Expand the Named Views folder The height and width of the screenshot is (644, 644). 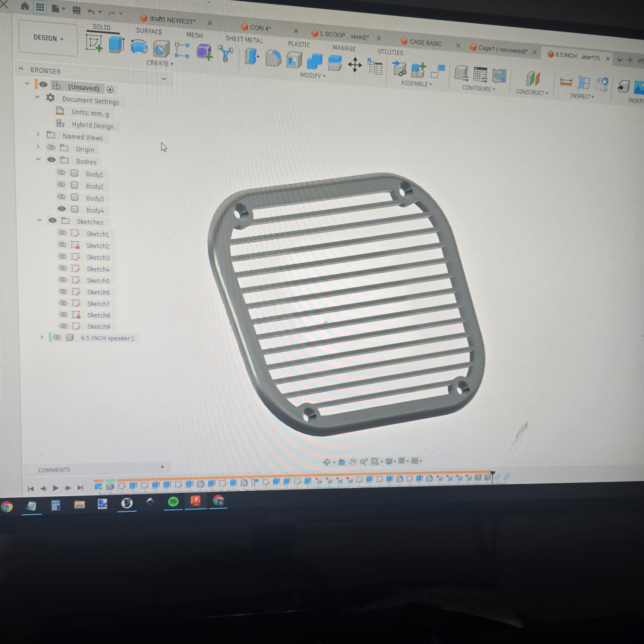[x=38, y=134]
